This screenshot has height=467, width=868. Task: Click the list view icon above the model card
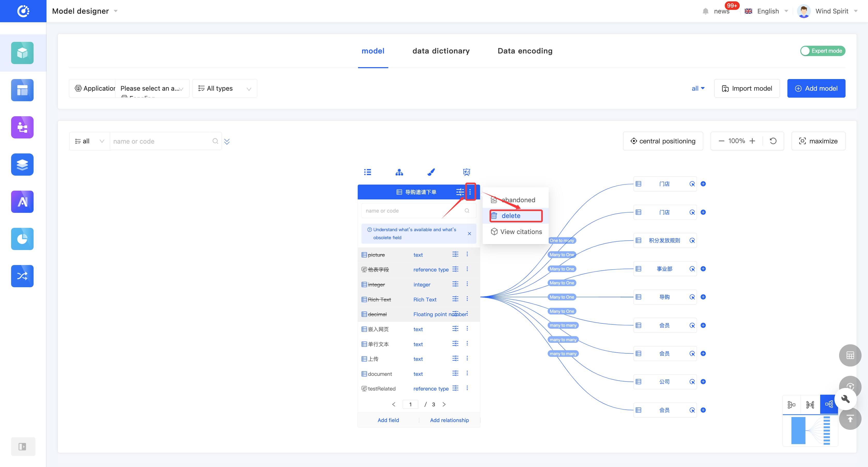pos(367,172)
